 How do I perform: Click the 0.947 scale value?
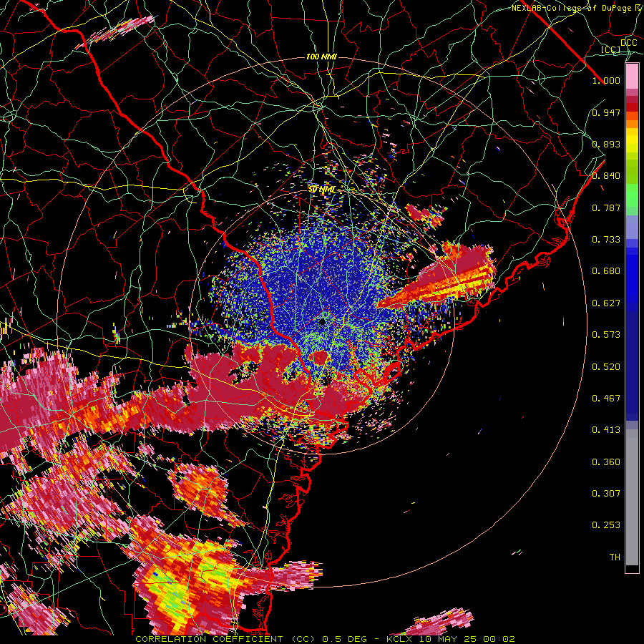click(606, 112)
